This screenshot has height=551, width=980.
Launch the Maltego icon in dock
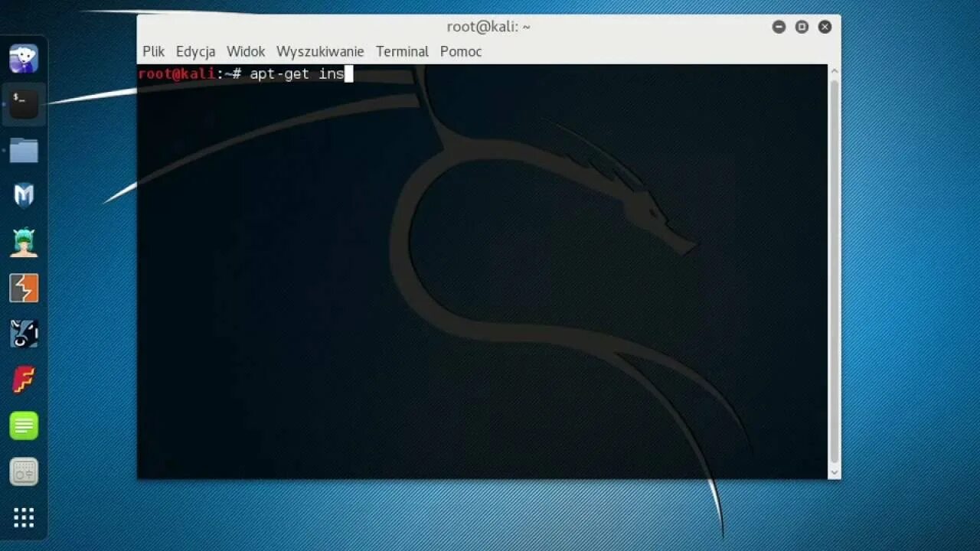tap(24, 334)
